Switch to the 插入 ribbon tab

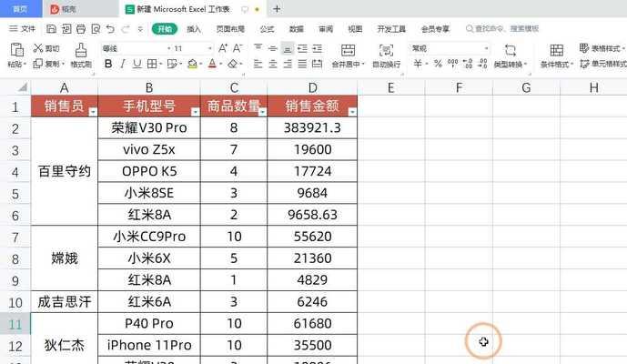[x=194, y=29]
